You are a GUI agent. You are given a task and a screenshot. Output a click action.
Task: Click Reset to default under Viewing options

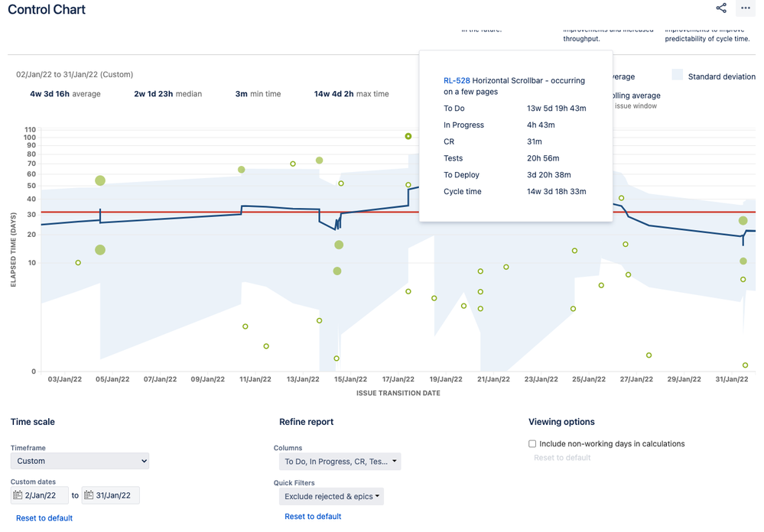tap(562, 458)
